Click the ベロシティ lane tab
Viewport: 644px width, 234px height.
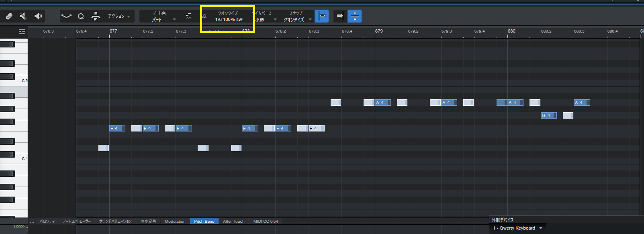click(47, 221)
